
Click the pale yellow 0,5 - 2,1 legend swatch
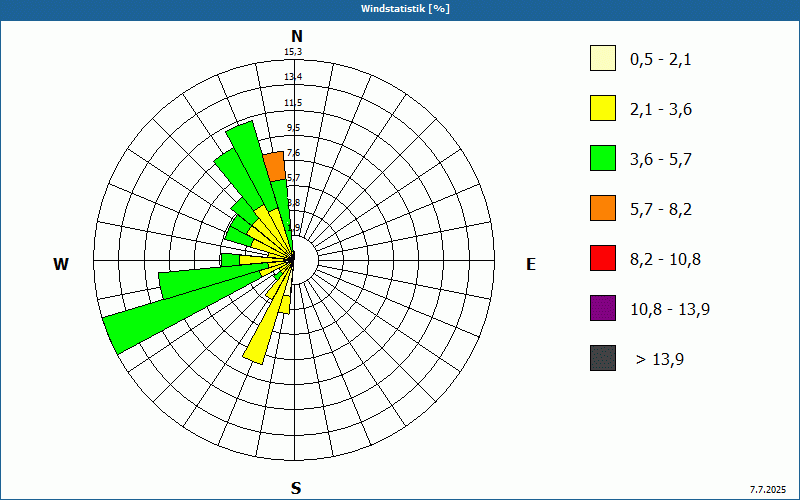point(603,58)
